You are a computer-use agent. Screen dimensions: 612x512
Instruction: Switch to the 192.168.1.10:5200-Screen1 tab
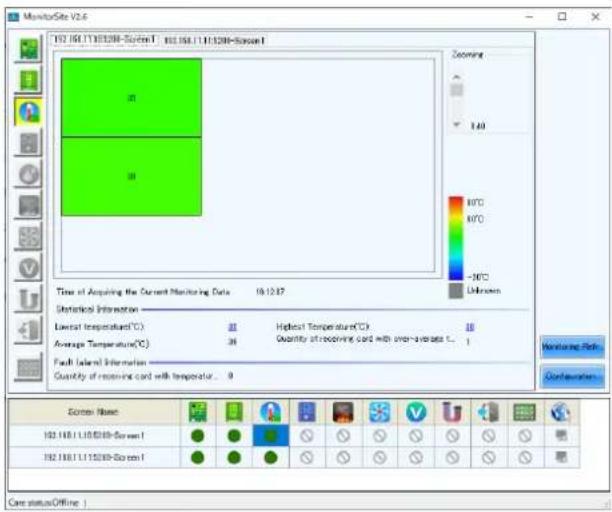pyautogui.click(x=105, y=39)
